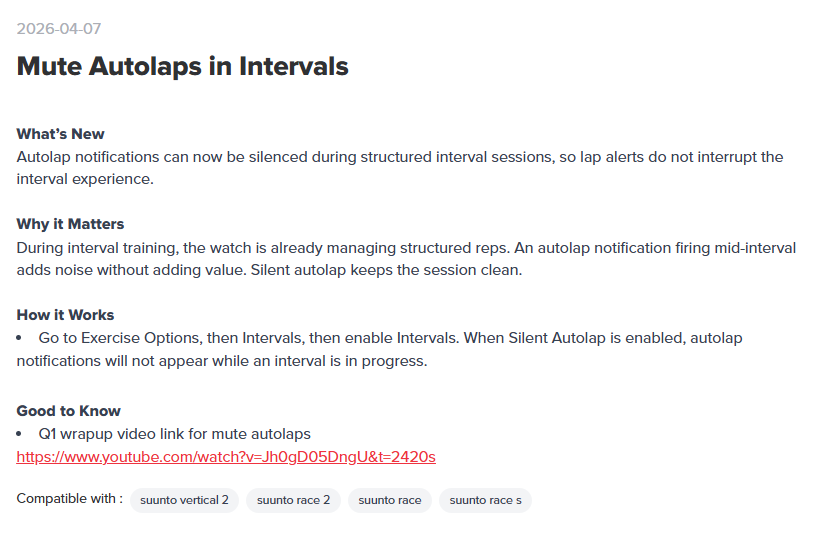Click the bullet before Q1 wrapup video

[19, 434]
